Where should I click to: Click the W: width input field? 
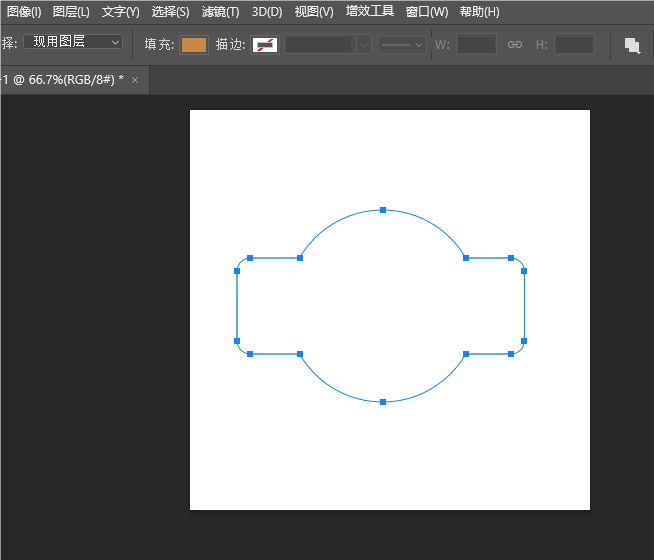tap(476, 45)
